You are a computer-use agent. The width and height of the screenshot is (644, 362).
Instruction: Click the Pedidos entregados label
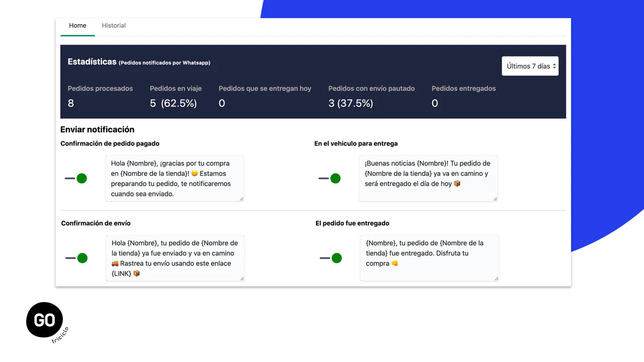tap(464, 88)
